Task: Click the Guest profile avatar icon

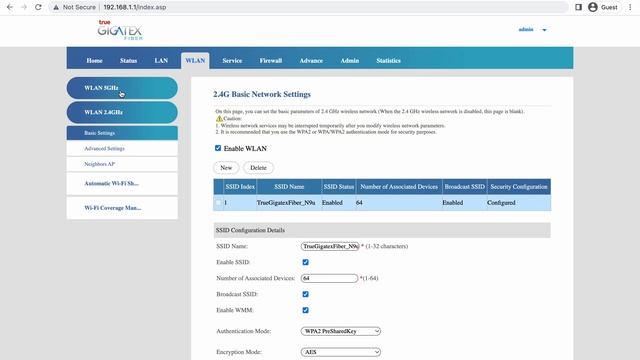Action: (593, 7)
